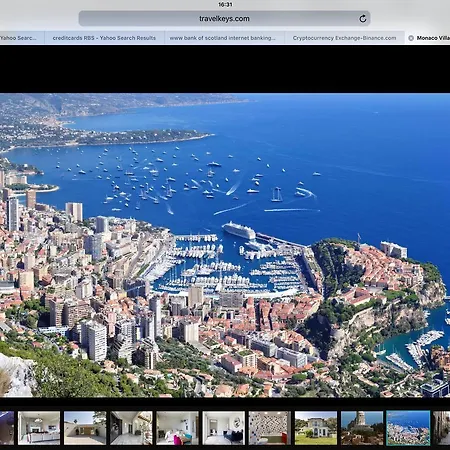450x450 pixels.
Task: Reload the page with the refresh icon
Action: (x=363, y=19)
